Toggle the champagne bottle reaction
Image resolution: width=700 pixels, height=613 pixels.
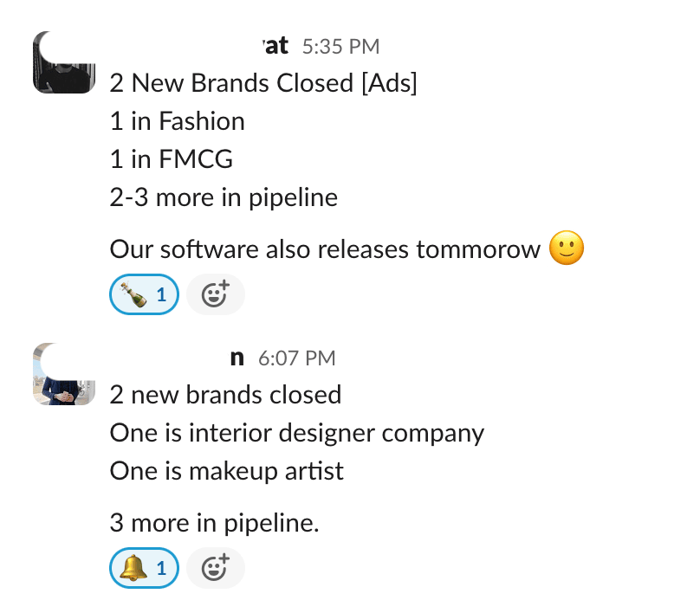coord(144,295)
